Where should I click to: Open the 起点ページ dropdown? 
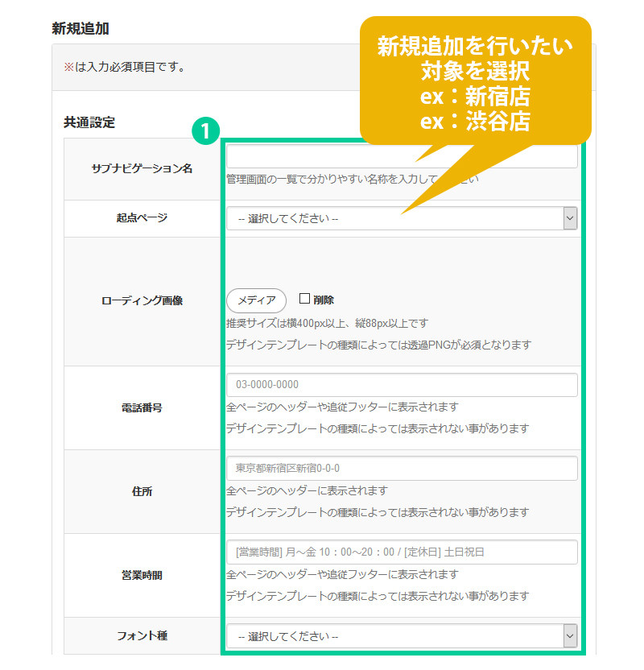pos(402,219)
